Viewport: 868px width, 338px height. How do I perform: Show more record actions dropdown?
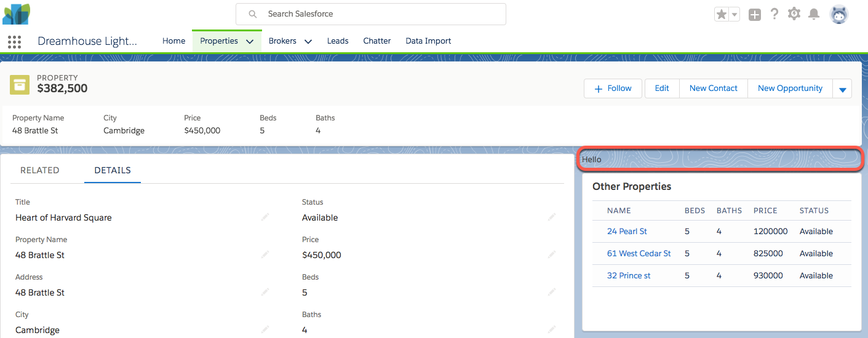click(x=843, y=88)
